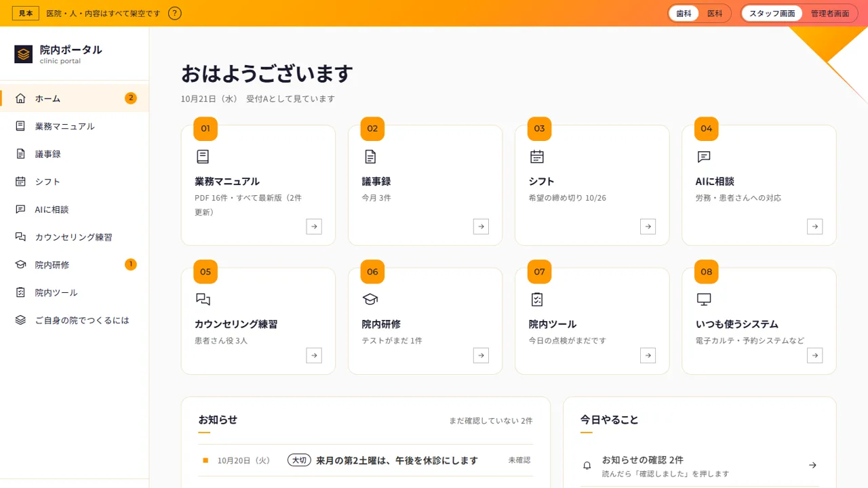Open 議事録 card arrow button
868x488 pixels.
(x=481, y=226)
